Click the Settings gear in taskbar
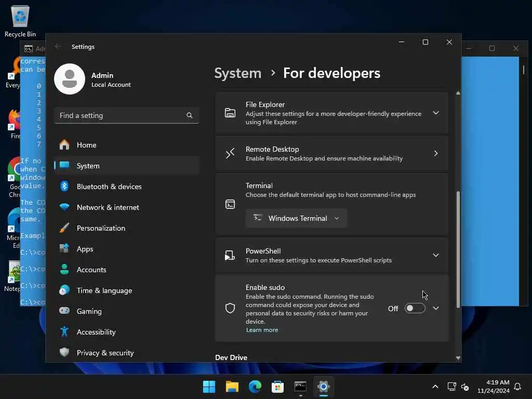The height and width of the screenshot is (399, 532). (323, 387)
